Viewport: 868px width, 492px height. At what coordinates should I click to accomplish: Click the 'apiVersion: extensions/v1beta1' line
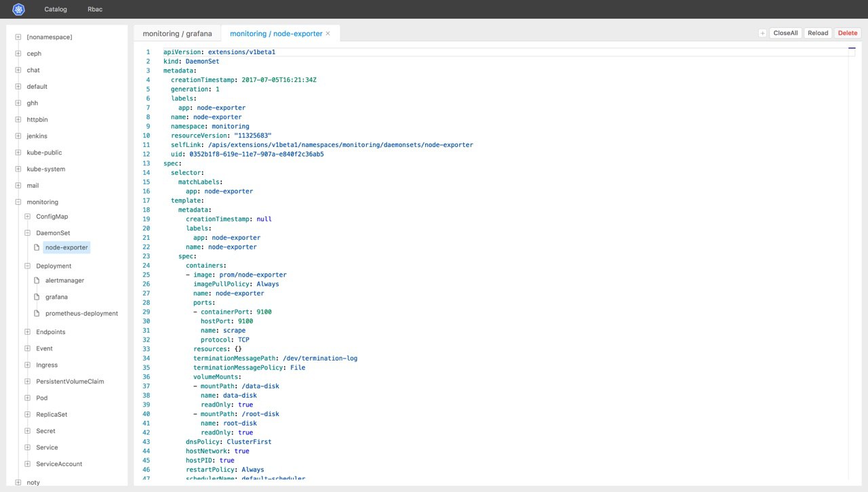[219, 52]
